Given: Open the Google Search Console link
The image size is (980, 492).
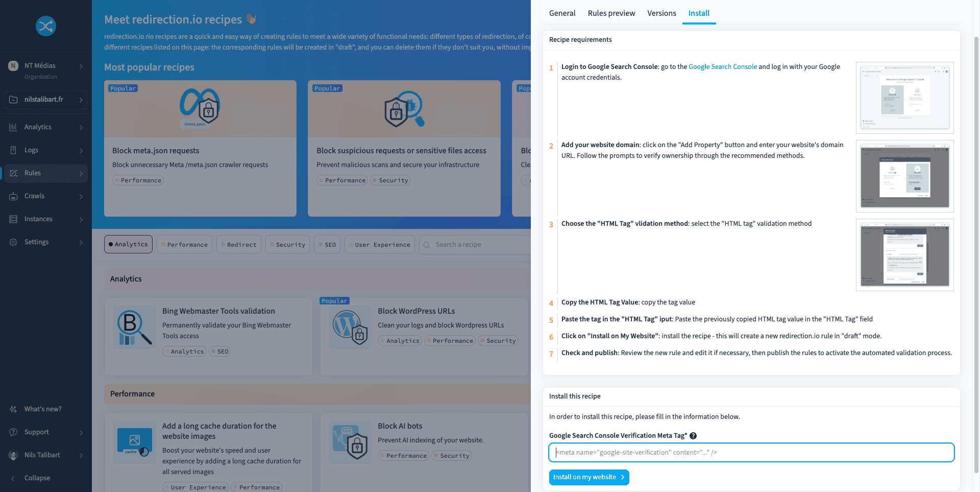Looking at the screenshot, I should pyautogui.click(x=722, y=66).
